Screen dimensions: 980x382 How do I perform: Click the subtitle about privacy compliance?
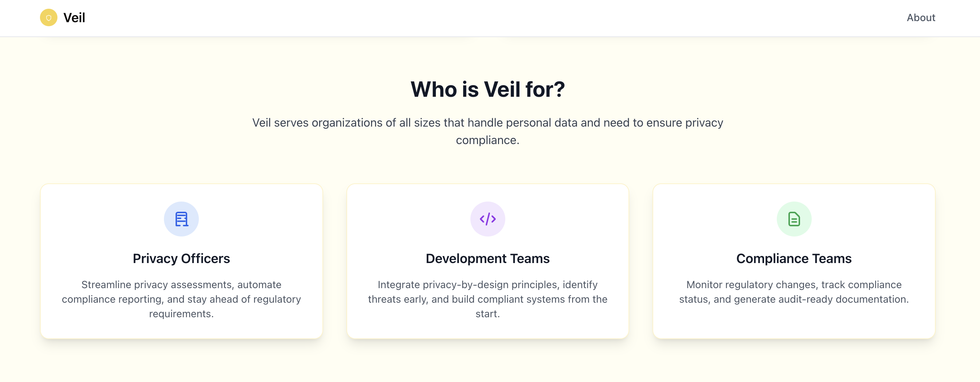(487, 131)
